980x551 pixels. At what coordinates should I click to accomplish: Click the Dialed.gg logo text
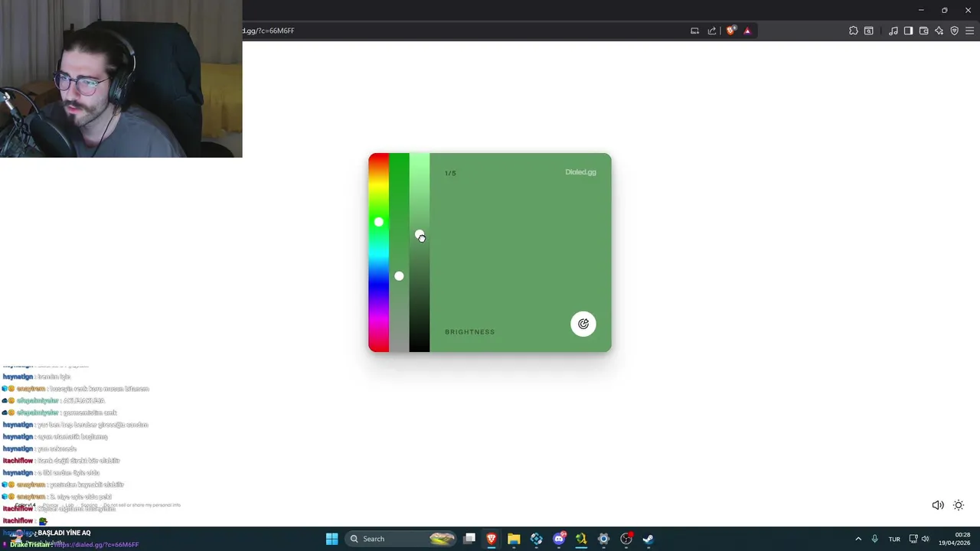coord(580,172)
